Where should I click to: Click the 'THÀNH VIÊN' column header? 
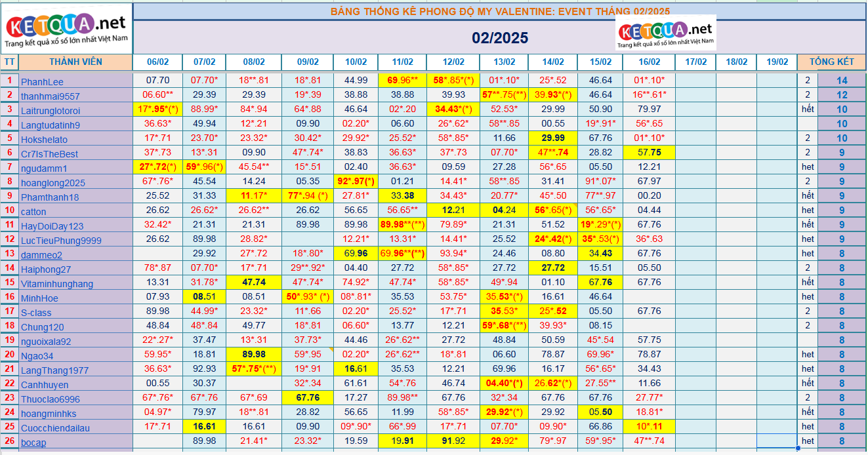pyautogui.click(x=75, y=62)
